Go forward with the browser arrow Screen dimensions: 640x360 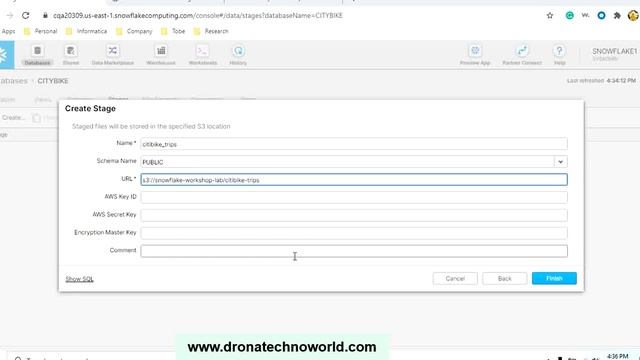10,16
